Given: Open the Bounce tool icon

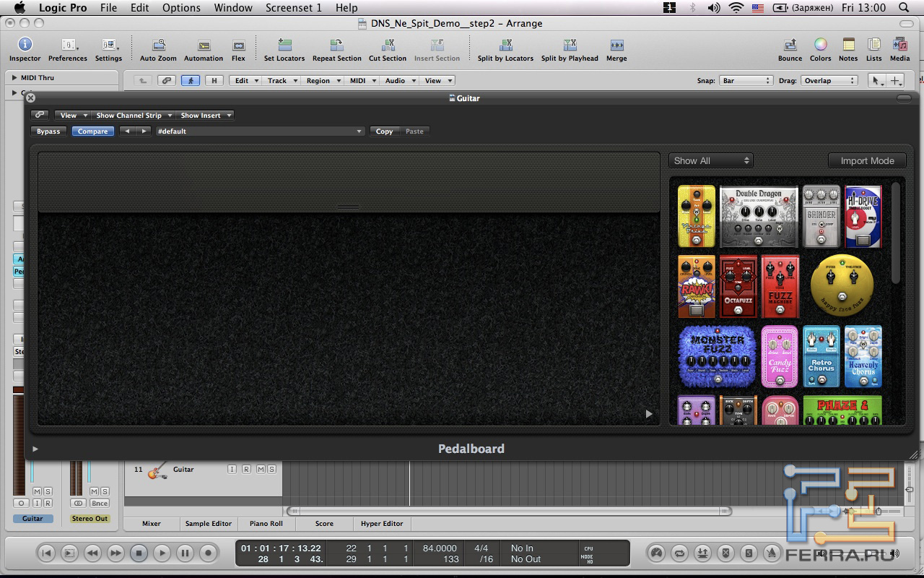Looking at the screenshot, I should coord(790,46).
